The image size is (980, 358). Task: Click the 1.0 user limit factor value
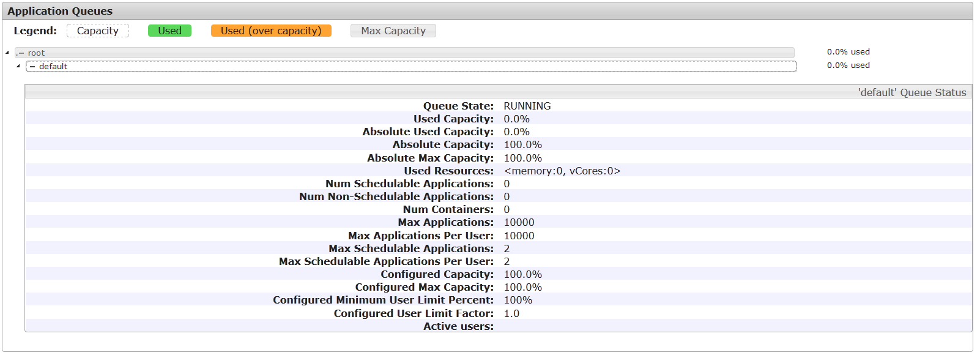click(x=511, y=313)
